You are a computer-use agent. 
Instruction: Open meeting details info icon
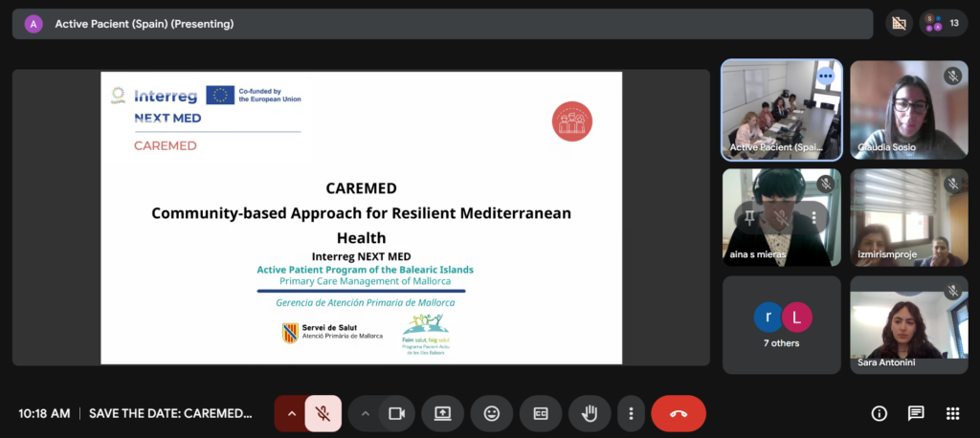[879, 413]
